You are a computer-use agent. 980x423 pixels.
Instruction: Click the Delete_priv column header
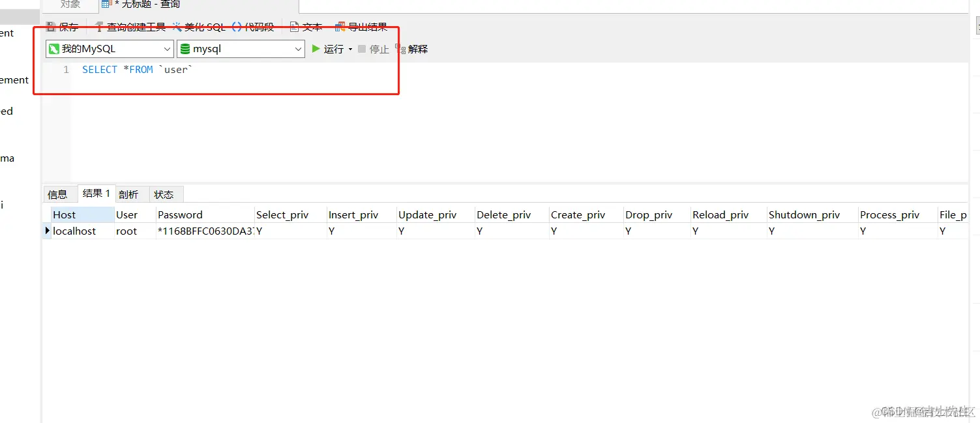(512, 214)
